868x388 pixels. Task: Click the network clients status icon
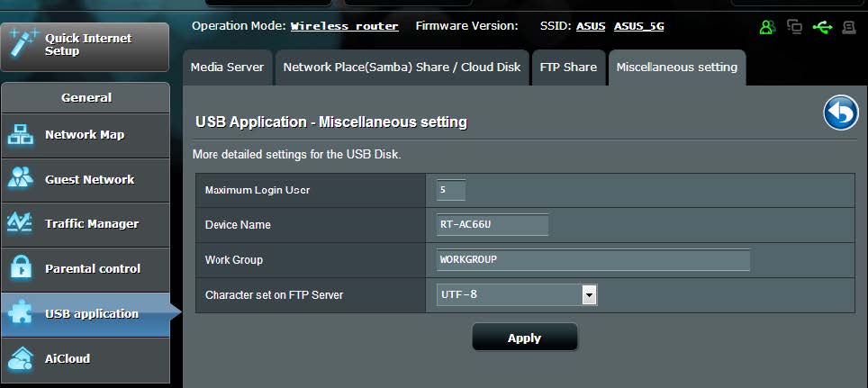click(794, 27)
